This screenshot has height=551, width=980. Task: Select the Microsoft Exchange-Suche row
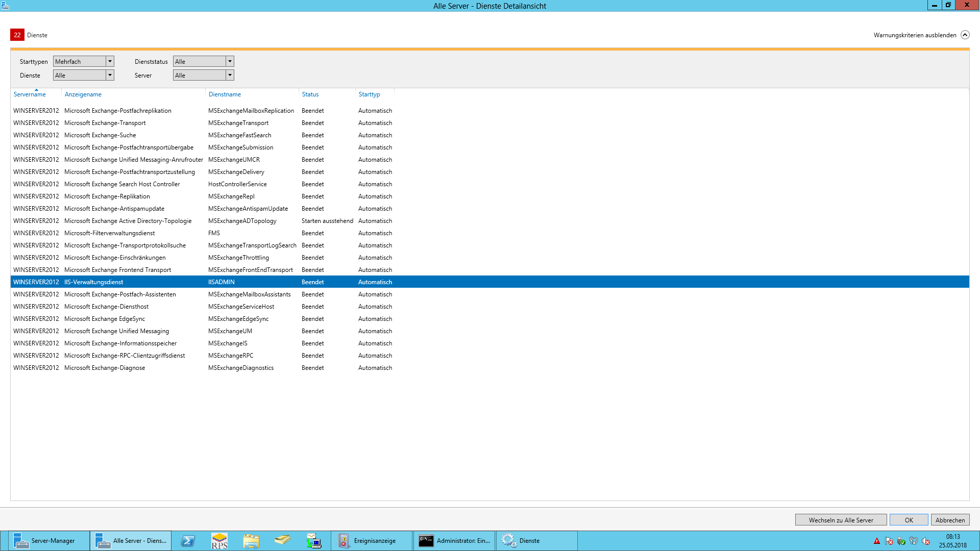[490, 135]
